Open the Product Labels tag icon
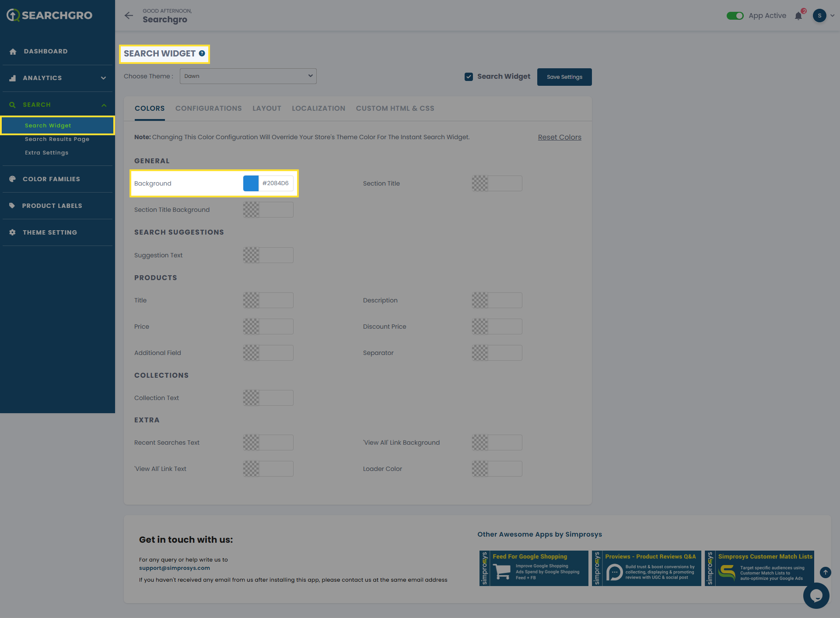 12,206
